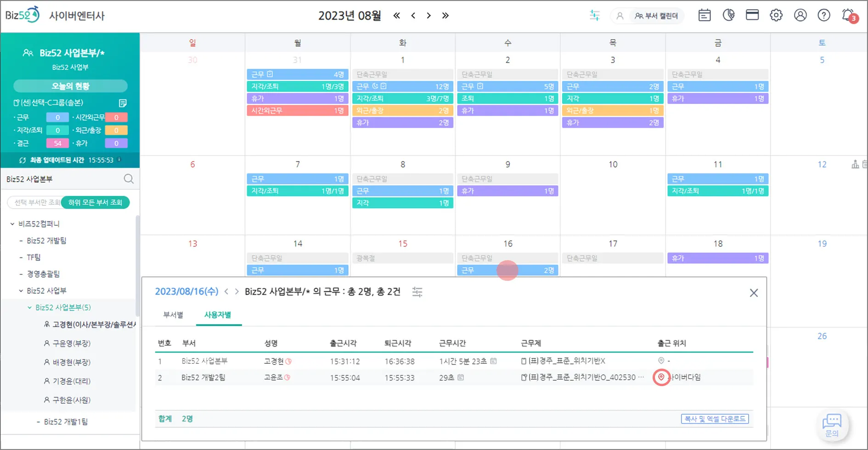Click the 근무 count badge in today's status
Image resolution: width=868 pixels, height=450 pixels.
coord(57,118)
